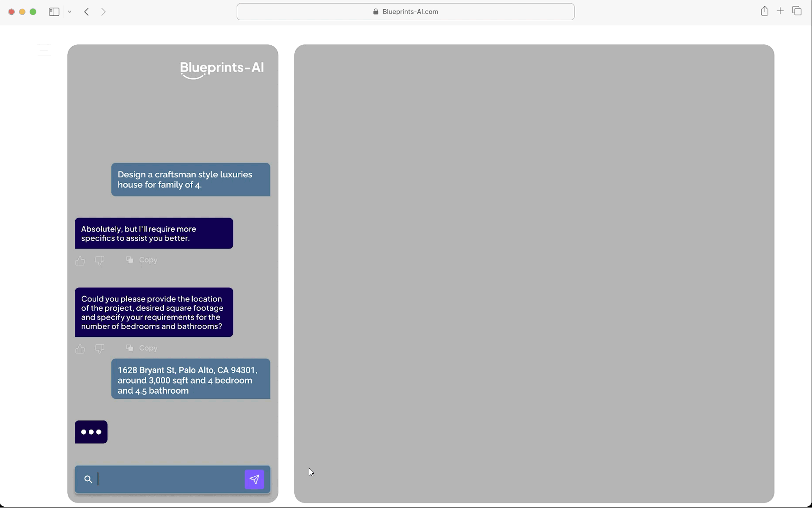Viewport: 812px width, 508px height.
Task: Click the search magnifier icon in chat input
Action: 88,479
